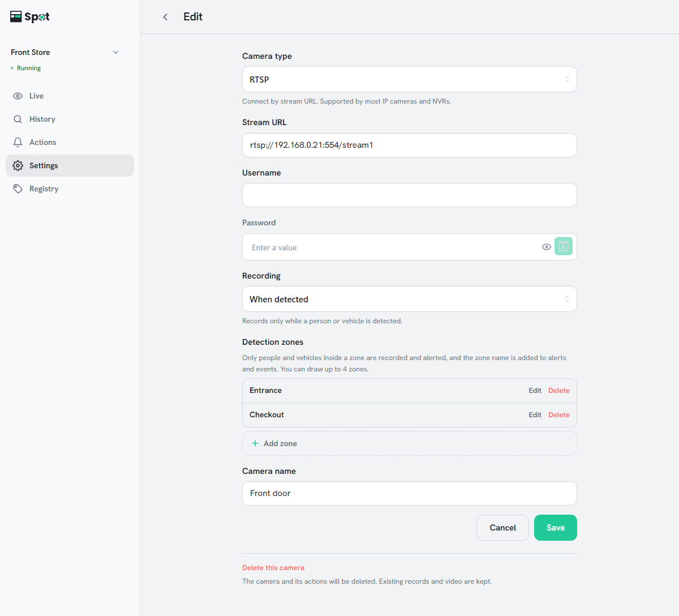
Task: Delete the Checkout detection zone
Action: tap(559, 415)
